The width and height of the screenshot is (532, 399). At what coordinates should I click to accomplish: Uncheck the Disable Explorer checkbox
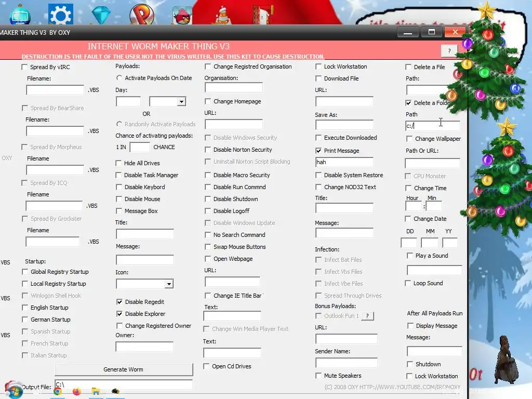pyautogui.click(x=119, y=314)
